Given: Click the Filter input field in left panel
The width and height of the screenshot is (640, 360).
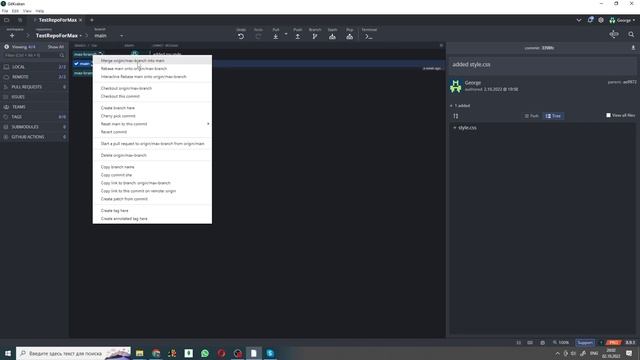Looking at the screenshot, I should point(34,55).
